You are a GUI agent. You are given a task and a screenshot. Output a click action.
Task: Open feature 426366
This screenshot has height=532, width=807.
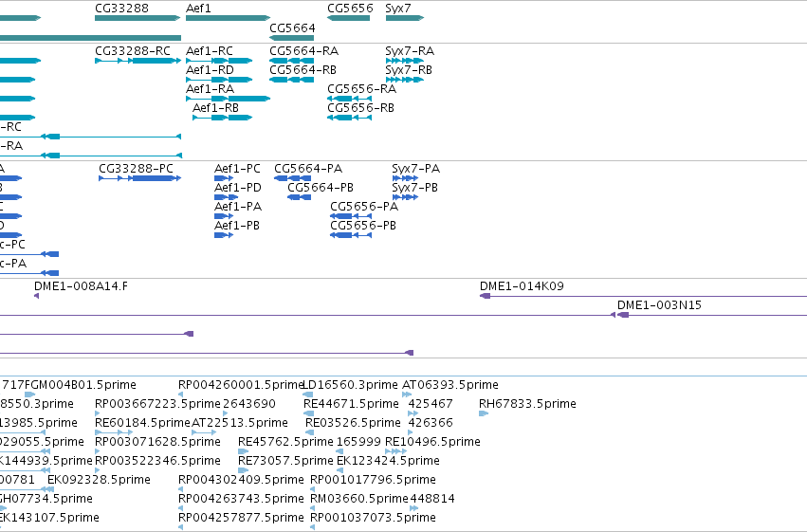[431, 423]
